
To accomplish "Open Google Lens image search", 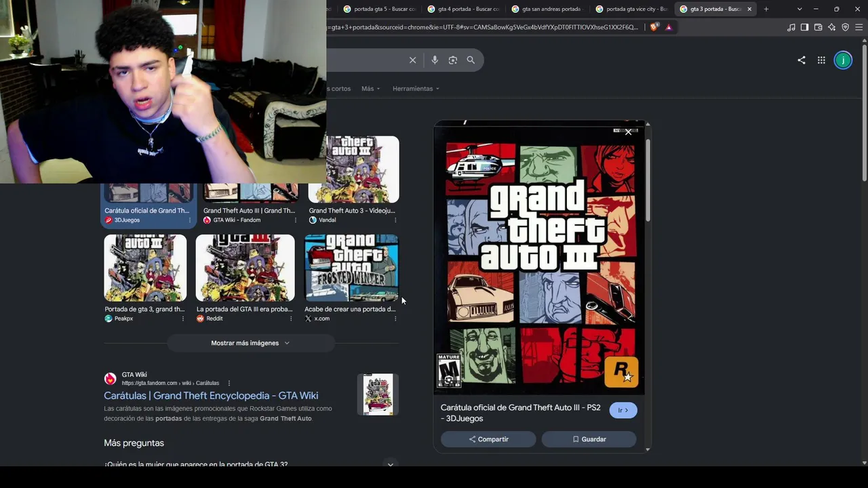I will 453,60.
